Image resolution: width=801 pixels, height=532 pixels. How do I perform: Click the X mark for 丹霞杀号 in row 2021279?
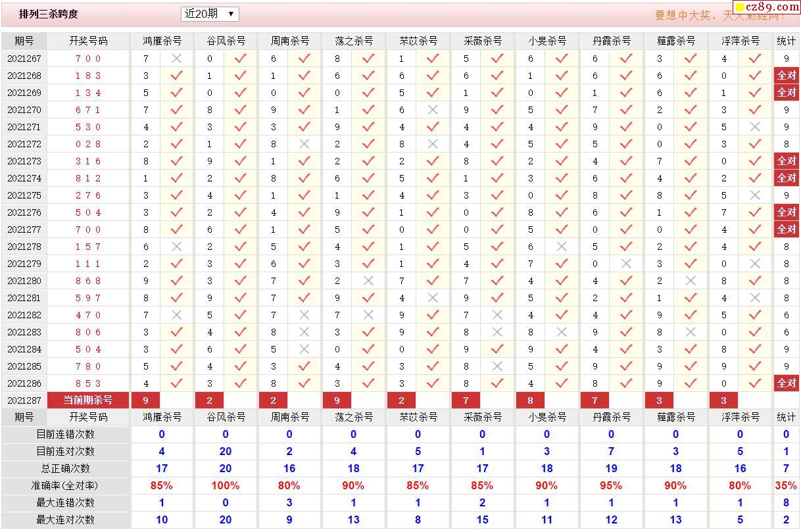pos(626,264)
